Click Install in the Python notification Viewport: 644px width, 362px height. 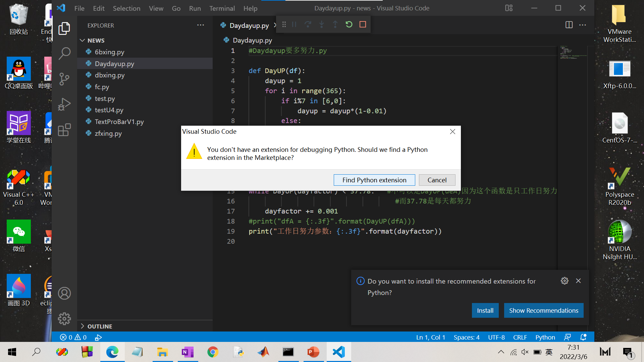[485, 310]
